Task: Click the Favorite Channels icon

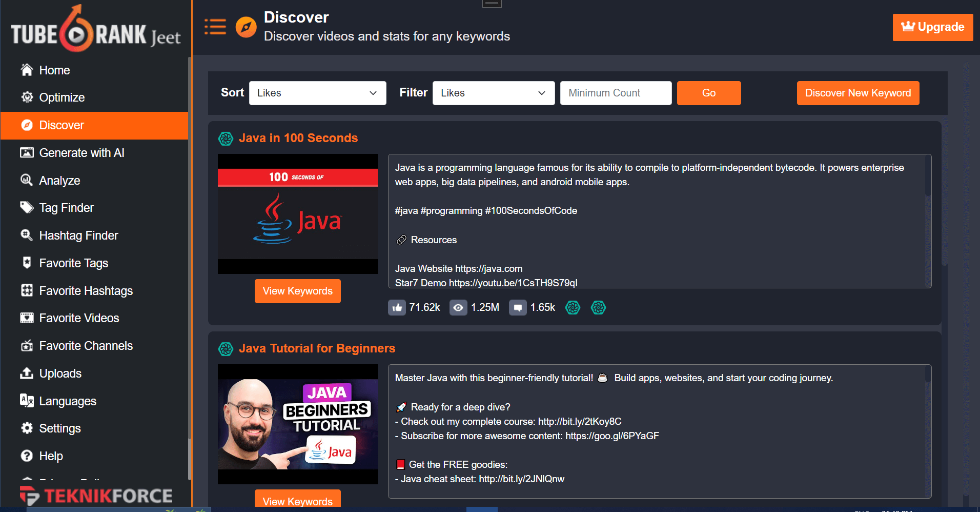Action: (x=27, y=345)
